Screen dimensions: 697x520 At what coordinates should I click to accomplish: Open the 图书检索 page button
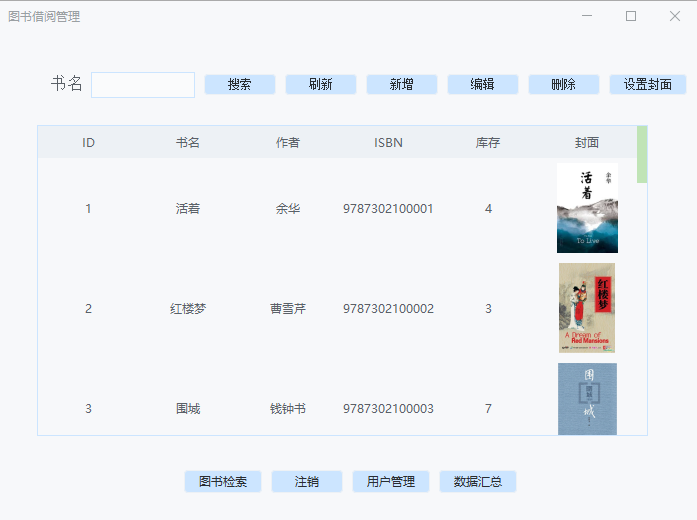tap(223, 482)
